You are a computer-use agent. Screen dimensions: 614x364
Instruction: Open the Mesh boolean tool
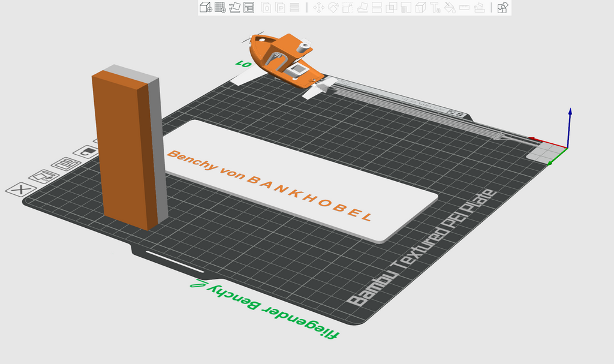point(391,7)
